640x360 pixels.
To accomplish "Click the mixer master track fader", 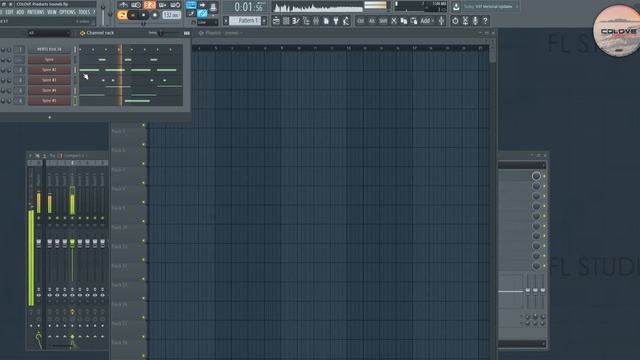I will [x=38, y=244].
